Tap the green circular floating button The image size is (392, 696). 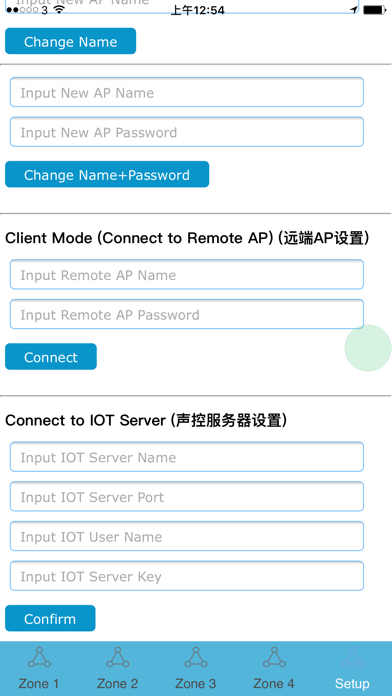(x=368, y=348)
